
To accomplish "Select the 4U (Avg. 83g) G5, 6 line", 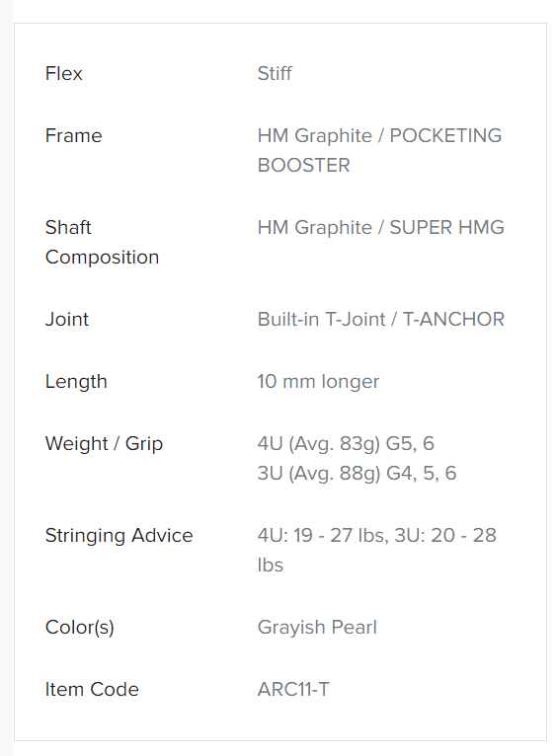I will click(346, 443).
